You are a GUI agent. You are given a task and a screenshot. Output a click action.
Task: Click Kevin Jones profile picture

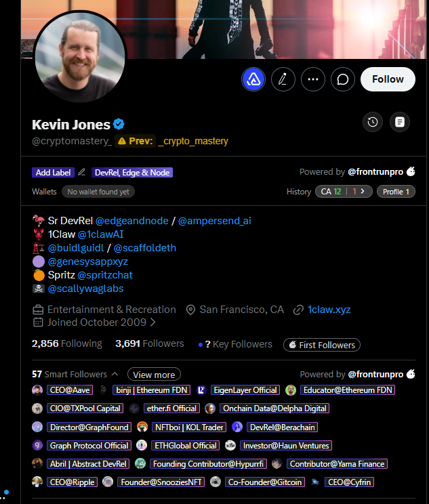click(80, 57)
